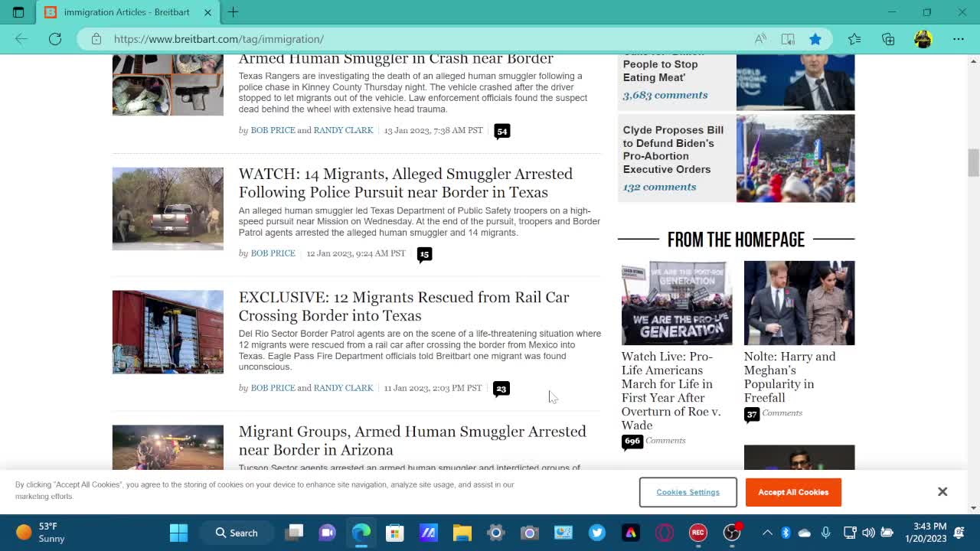This screenshot has width=980, height=551.
Task: Open the File Explorer folder icon
Action: 462,533
